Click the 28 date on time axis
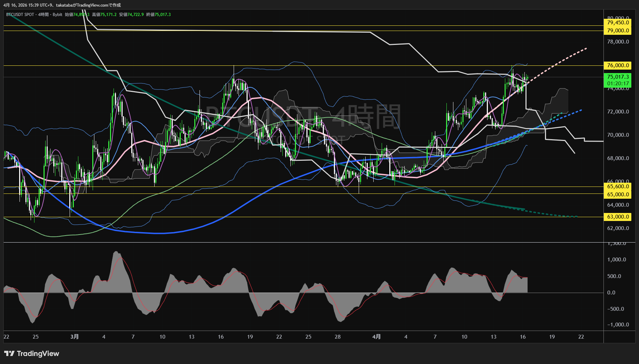This screenshot has width=639, height=364. 337,337
